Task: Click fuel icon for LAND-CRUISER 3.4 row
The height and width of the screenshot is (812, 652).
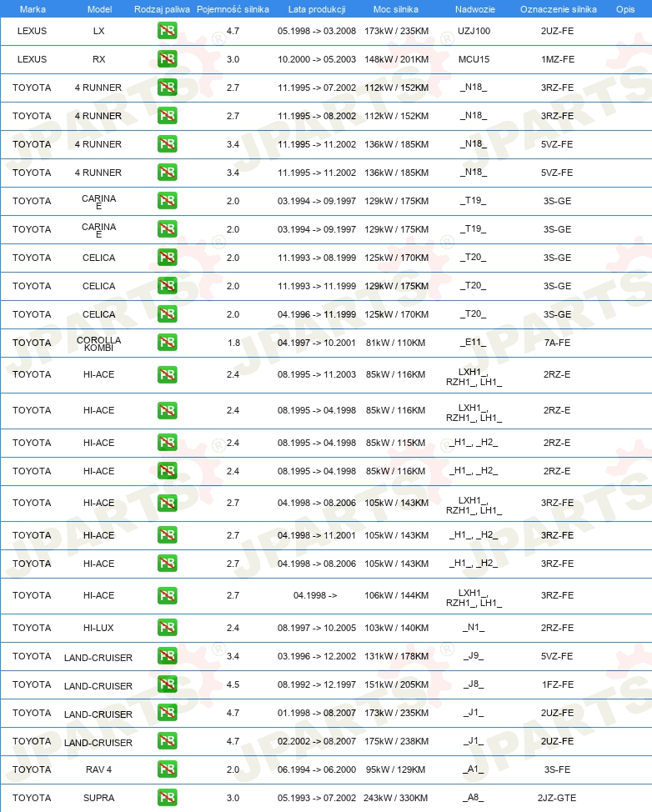Action: [x=168, y=656]
